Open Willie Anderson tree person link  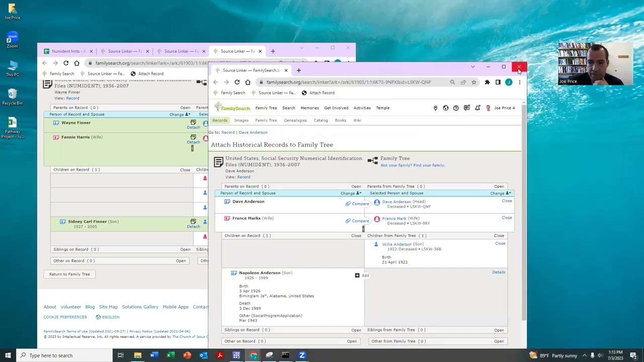tap(396, 244)
